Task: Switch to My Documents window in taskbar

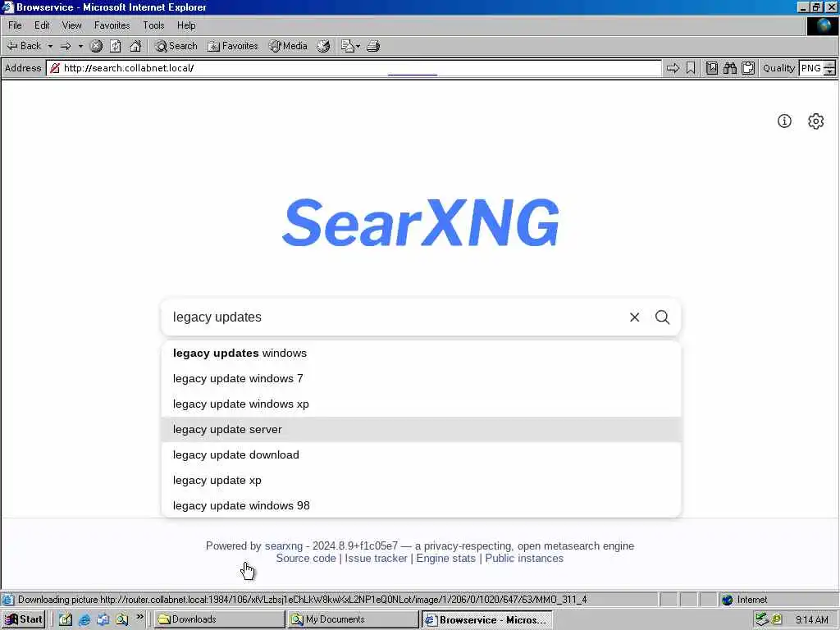Action: coord(353,619)
